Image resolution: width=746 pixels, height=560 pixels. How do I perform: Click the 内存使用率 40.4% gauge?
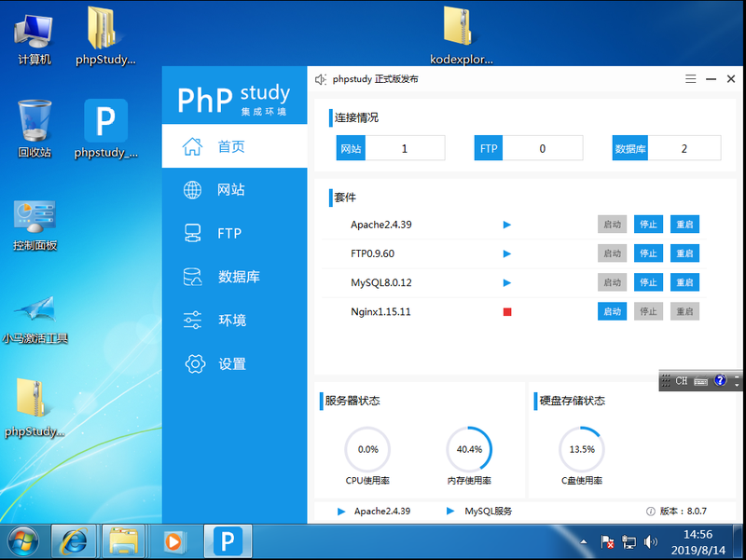[469, 449]
